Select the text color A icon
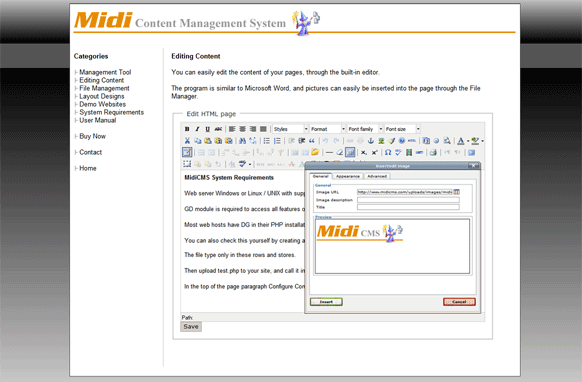The height and width of the screenshot is (382, 582). 461,141
